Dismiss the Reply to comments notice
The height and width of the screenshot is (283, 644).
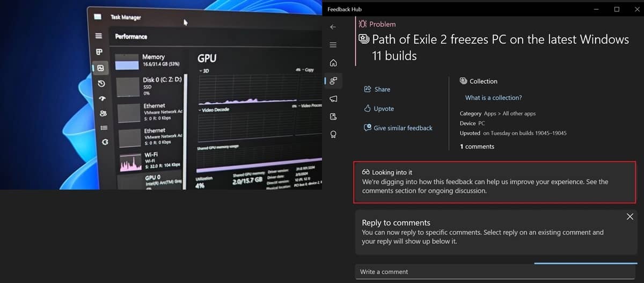pos(630,216)
